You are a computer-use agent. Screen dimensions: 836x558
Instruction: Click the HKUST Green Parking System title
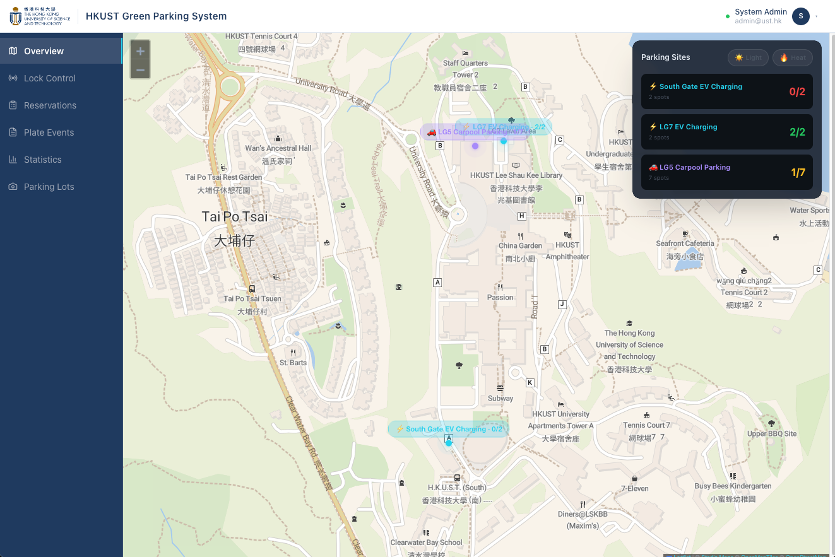point(156,16)
